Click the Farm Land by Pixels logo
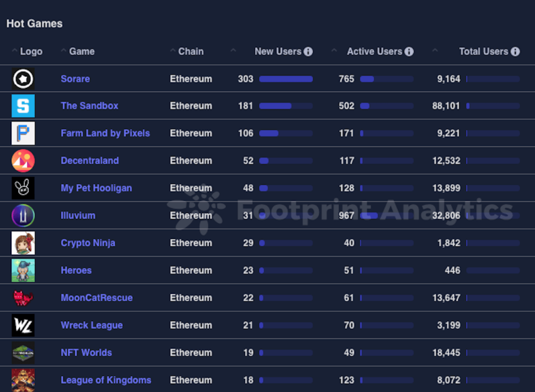This screenshot has width=535, height=392. (23, 133)
